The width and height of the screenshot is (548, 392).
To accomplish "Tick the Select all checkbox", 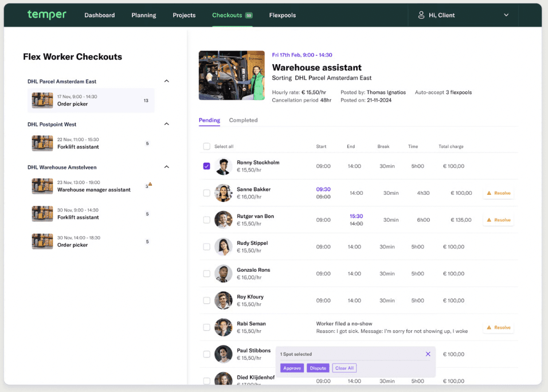I will [x=206, y=146].
